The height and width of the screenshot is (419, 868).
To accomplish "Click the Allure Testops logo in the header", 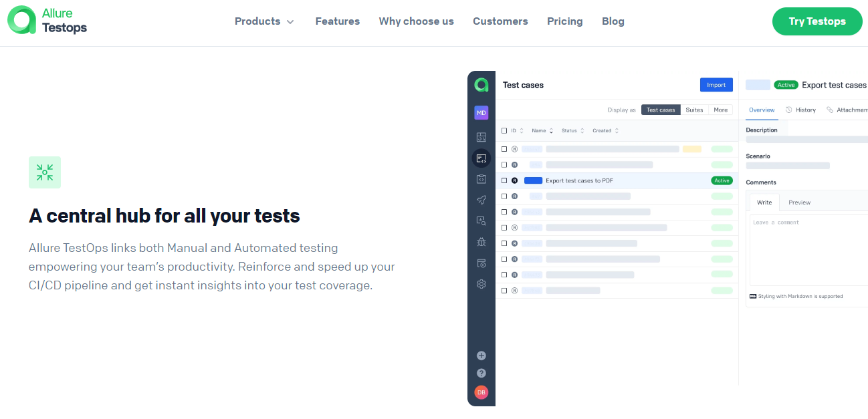I will [47, 21].
